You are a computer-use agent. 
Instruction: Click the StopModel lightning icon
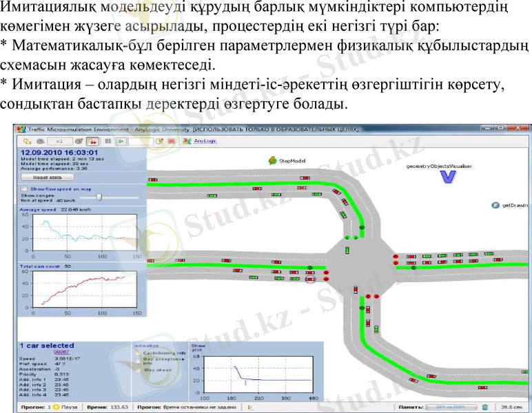coord(272,160)
